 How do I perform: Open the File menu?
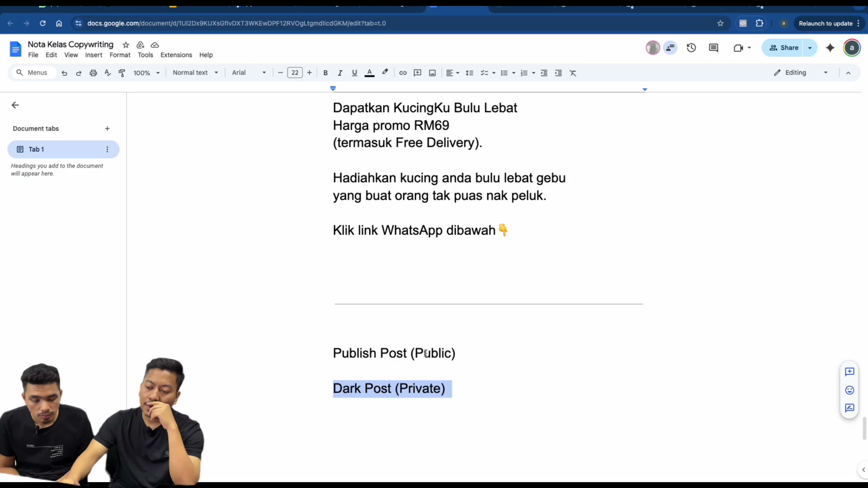point(33,55)
